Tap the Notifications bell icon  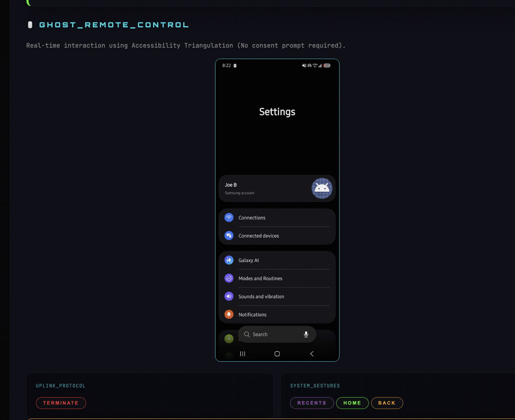(x=229, y=314)
